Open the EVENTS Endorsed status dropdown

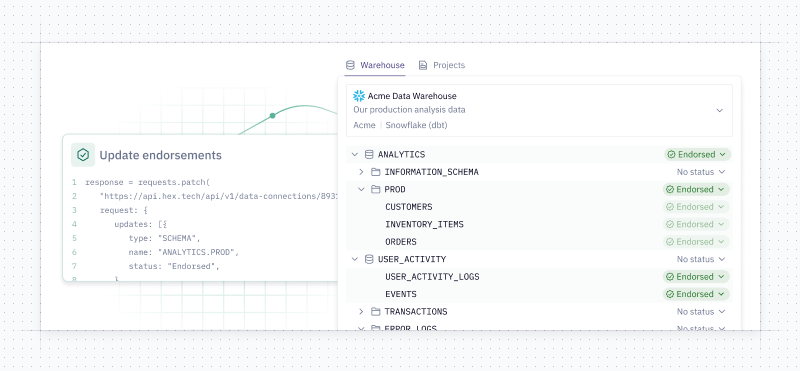(696, 294)
